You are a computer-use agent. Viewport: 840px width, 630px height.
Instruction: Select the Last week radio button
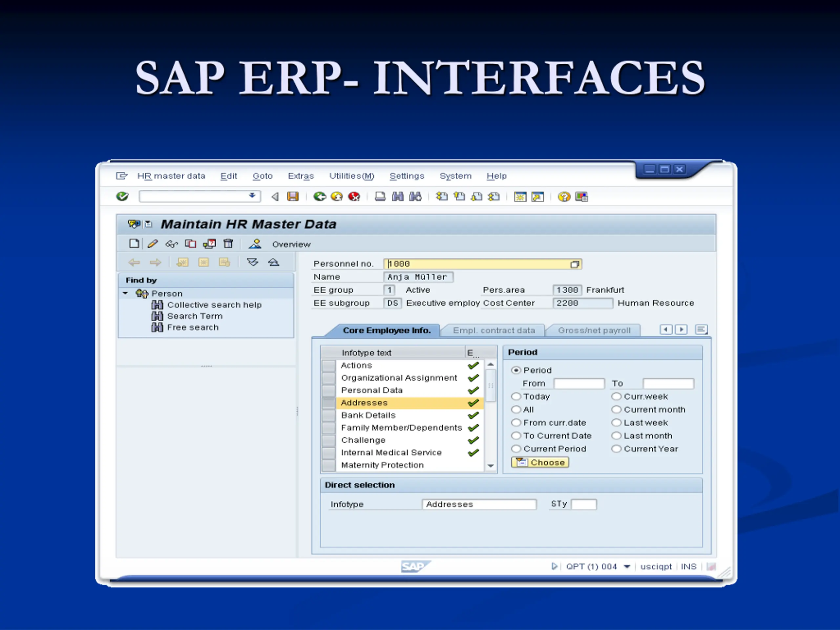click(x=616, y=423)
